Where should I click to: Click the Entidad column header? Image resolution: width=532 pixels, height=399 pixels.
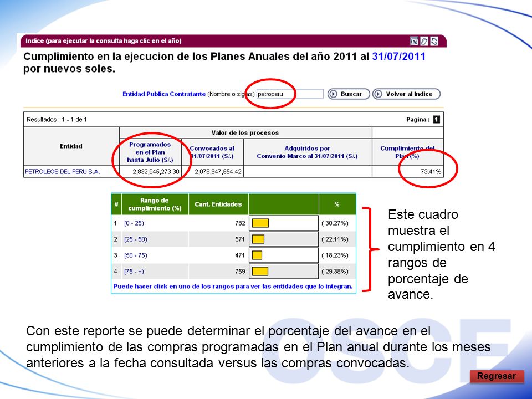[71, 146]
